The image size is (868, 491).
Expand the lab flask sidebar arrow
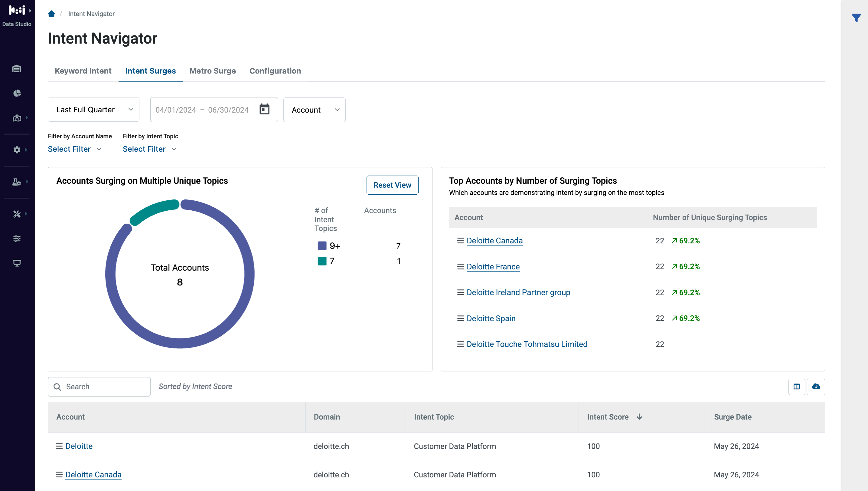(27, 182)
